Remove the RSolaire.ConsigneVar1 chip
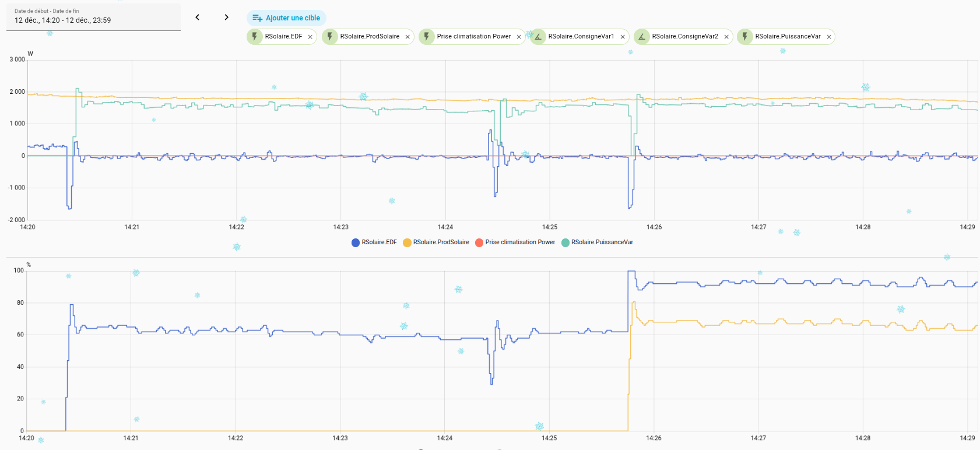The height and width of the screenshot is (450, 980). point(623,37)
